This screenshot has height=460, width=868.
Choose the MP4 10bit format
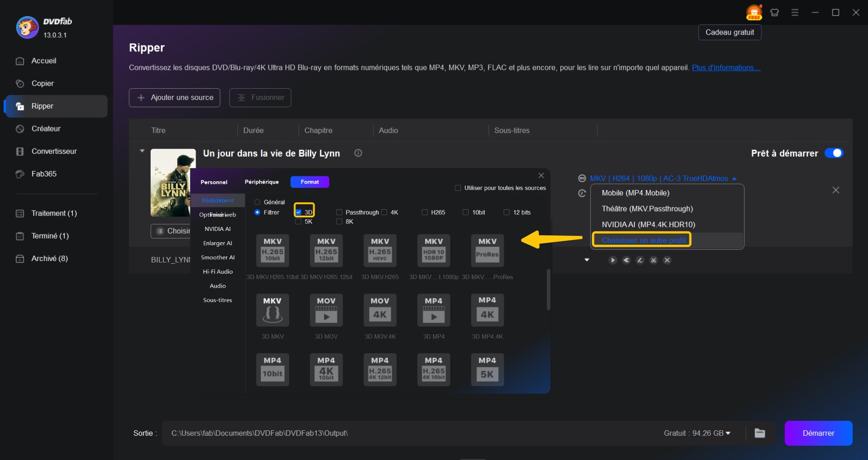click(273, 370)
